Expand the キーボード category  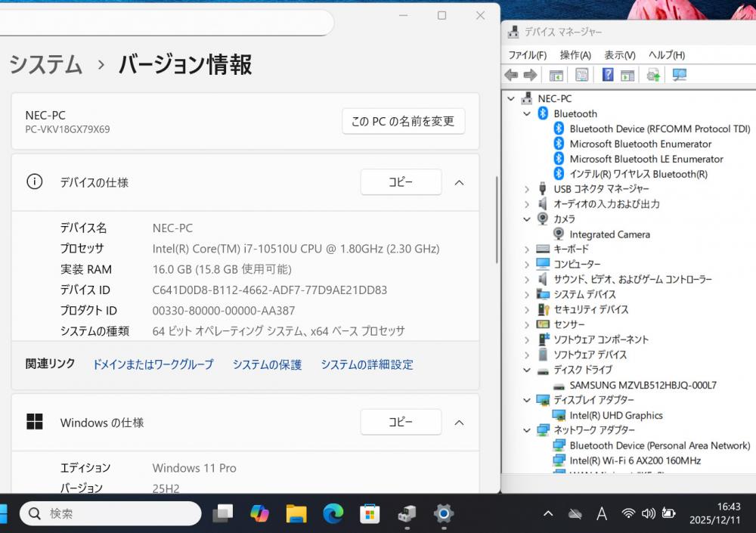click(x=527, y=249)
